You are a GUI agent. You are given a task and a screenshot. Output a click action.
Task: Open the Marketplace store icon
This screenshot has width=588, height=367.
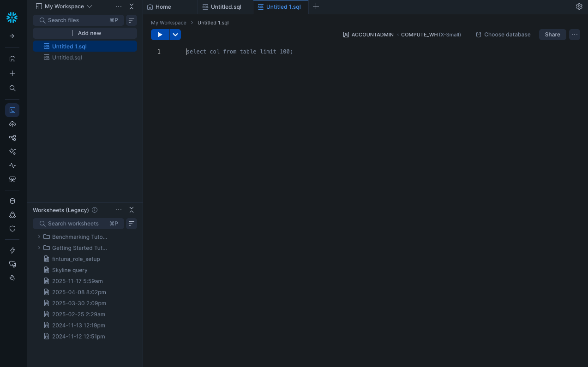tap(12, 179)
